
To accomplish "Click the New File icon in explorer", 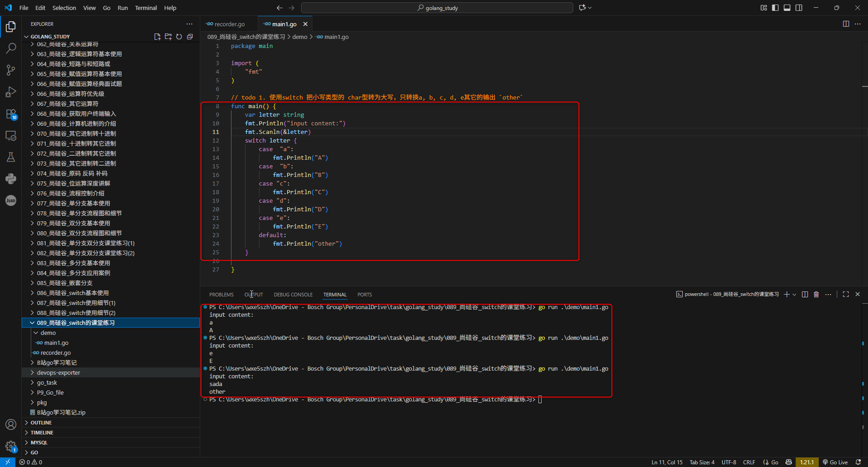I will [157, 37].
